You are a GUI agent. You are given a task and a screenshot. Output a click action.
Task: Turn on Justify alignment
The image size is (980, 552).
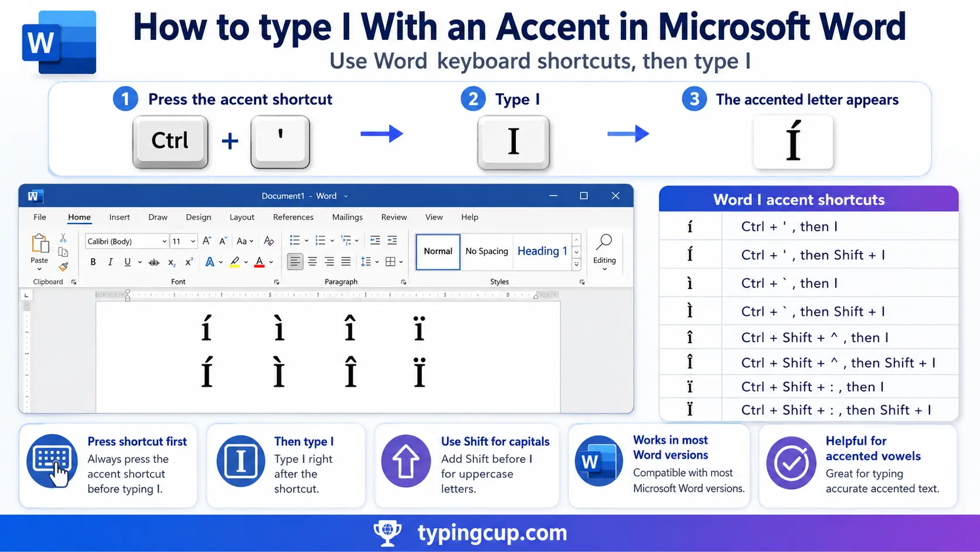point(346,262)
